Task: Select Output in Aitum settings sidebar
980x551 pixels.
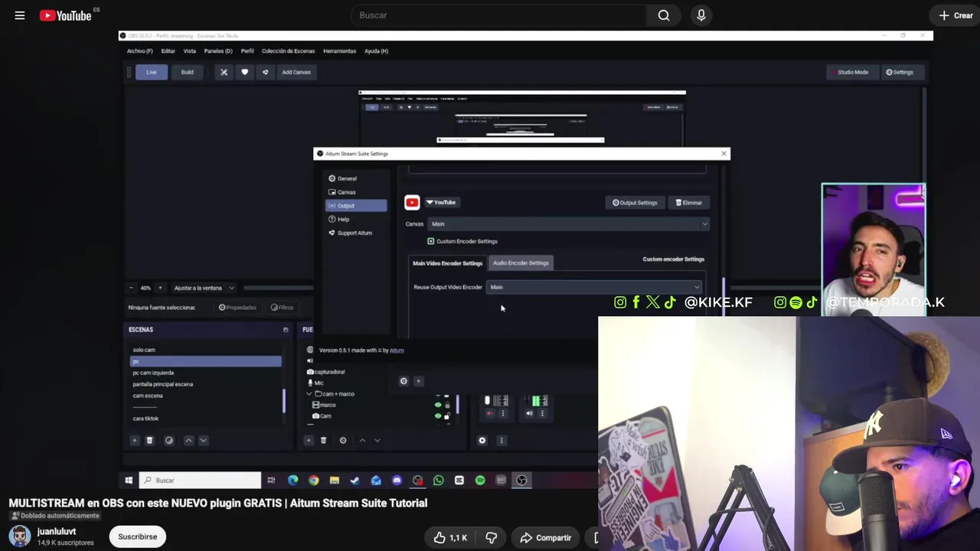Action: [356, 205]
